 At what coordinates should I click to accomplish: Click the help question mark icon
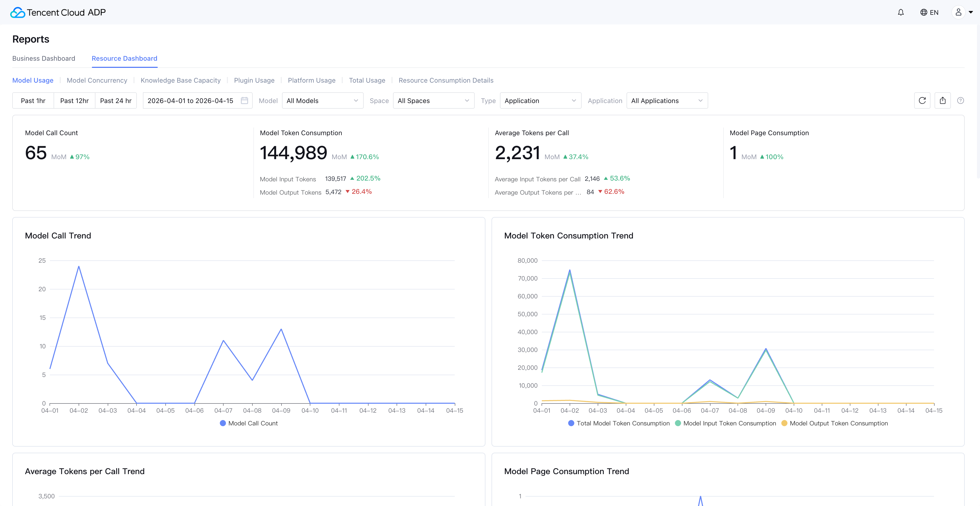(960, 101)
